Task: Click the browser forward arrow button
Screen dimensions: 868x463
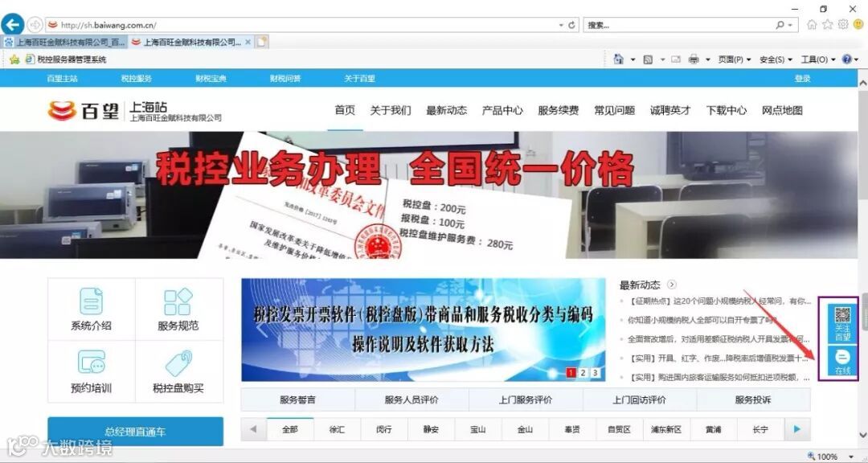Action: pos(35,25)
